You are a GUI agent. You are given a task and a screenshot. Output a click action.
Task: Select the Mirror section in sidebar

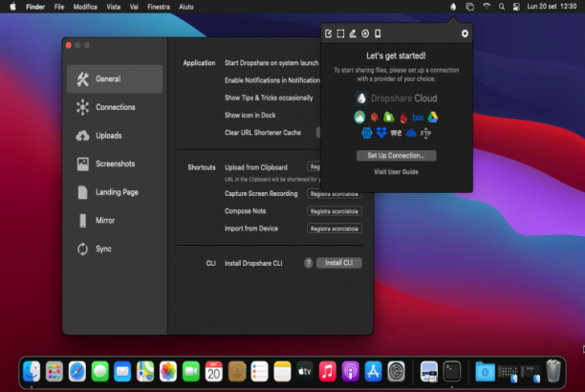tap(115, 221)
